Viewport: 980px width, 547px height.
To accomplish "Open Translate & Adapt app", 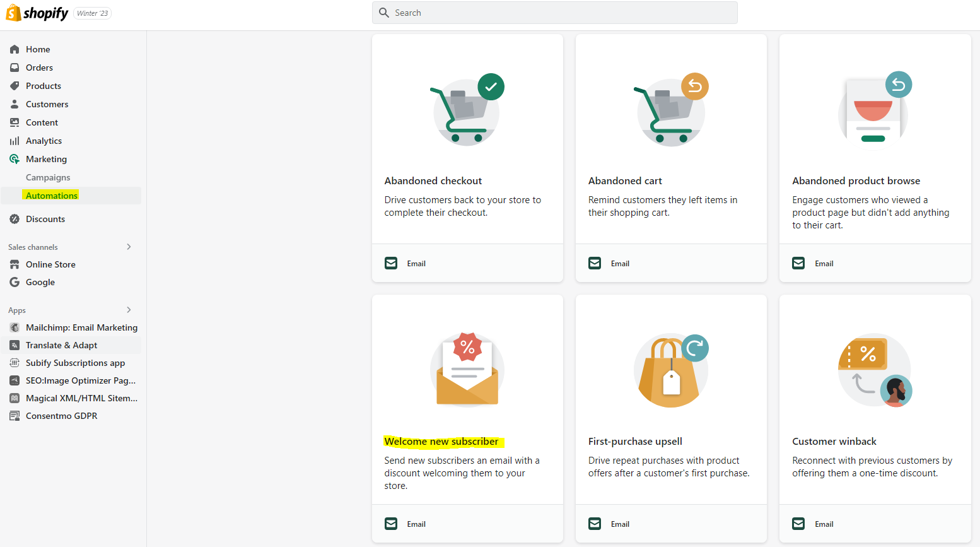I will pos(62,345).
